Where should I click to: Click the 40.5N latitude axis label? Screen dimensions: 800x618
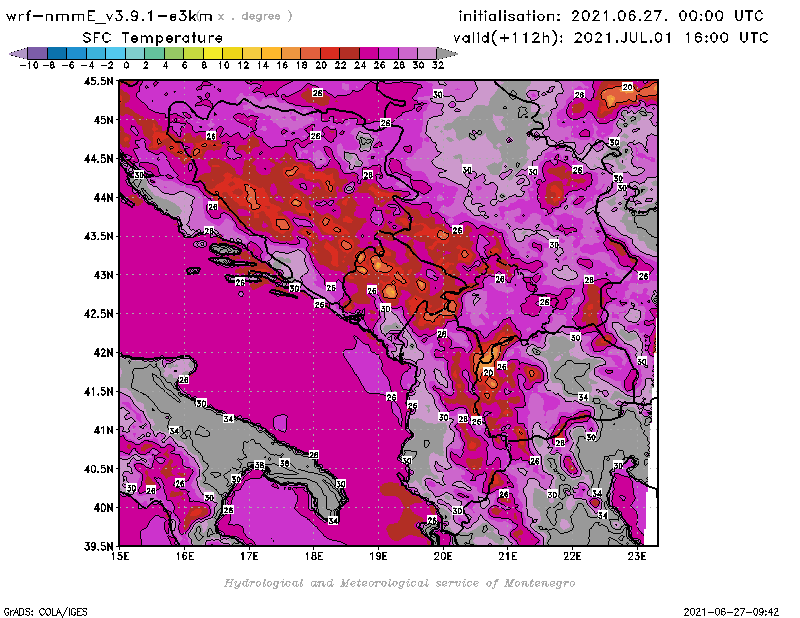[98, 469]
